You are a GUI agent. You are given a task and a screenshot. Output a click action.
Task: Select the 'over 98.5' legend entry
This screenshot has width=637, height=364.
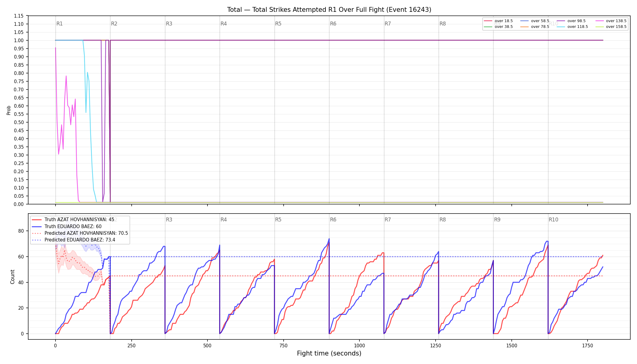(x=571, y=21)
